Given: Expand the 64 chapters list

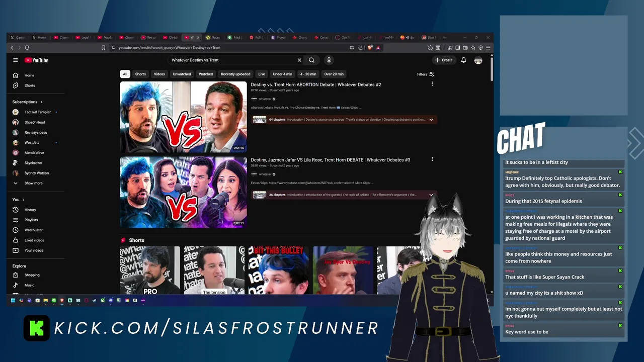Looking at the screenshot, I should pyautogui.click(x=431, y=120).
